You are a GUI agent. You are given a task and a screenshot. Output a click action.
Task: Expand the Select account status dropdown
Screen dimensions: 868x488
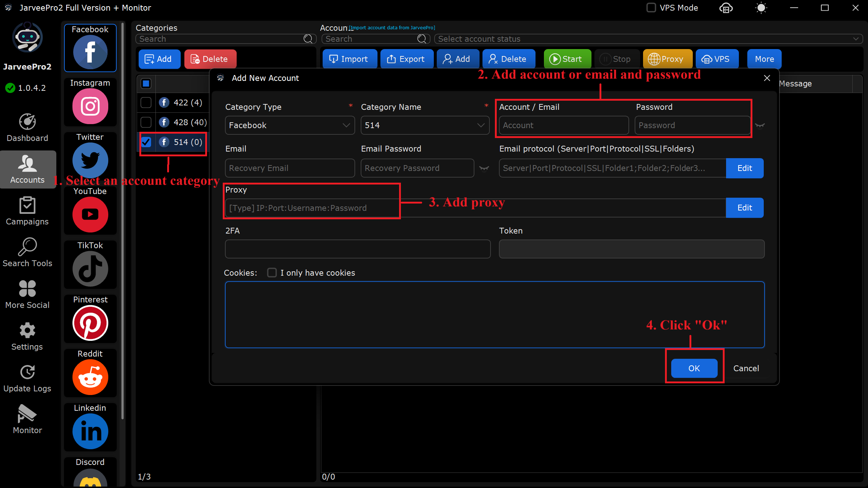point(648,39)
